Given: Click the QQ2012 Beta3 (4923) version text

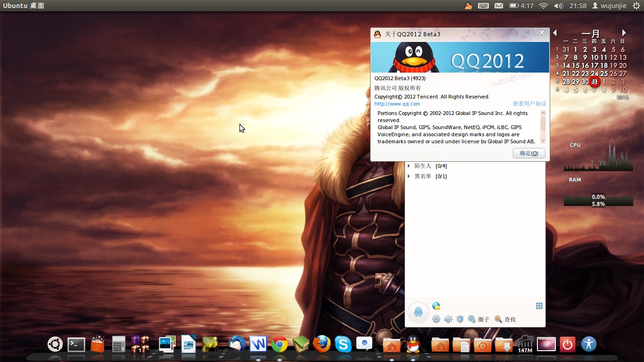Looking at the screenshot, I should point(400,78).
